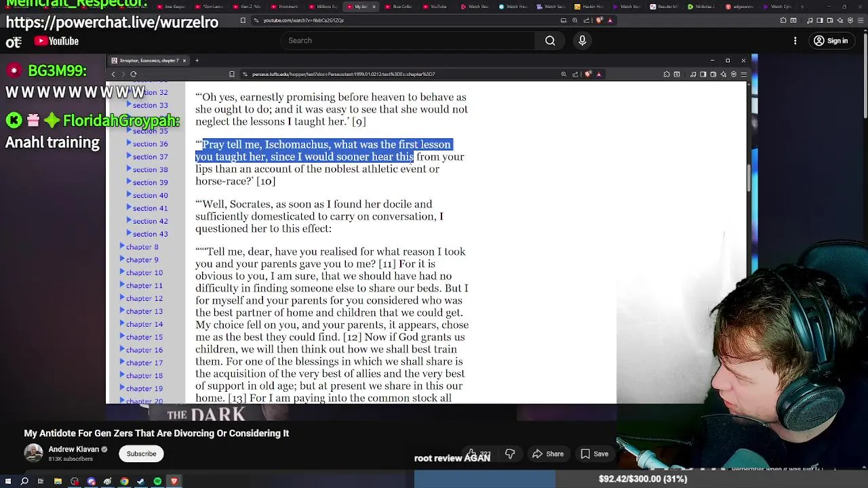Expand chapter 12 tree arrow

[x=122, y=298]
